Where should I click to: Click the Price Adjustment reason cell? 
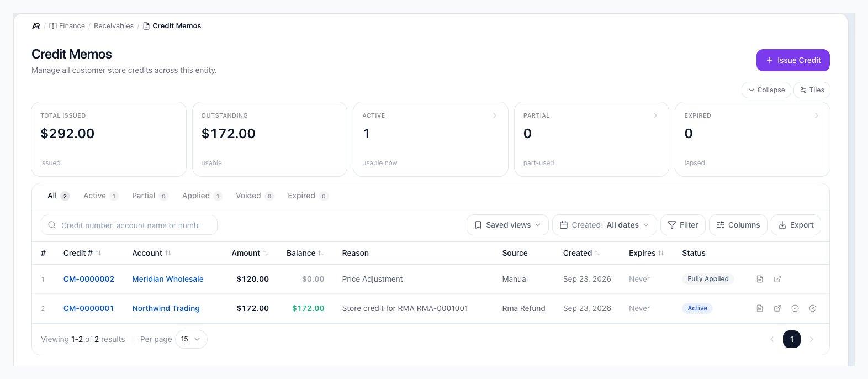373,279
